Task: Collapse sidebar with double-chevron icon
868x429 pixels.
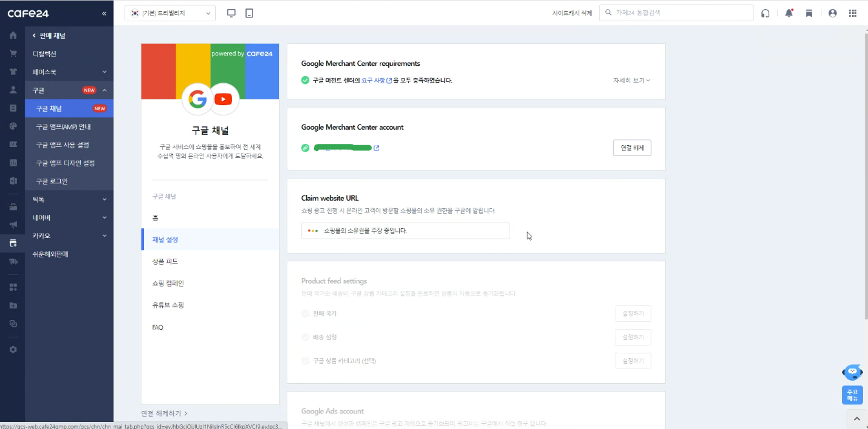Action: [x=104, y=14]
